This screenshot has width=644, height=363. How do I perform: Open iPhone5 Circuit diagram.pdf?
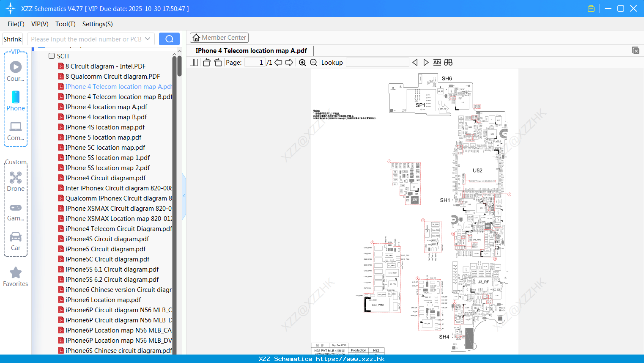tap(105, 249)
